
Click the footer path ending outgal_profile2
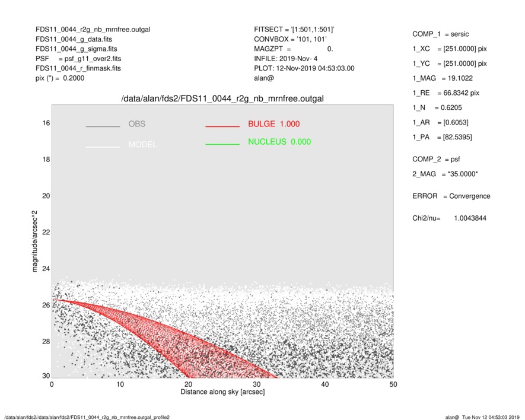pyautogui.click(x=87, y=417)
